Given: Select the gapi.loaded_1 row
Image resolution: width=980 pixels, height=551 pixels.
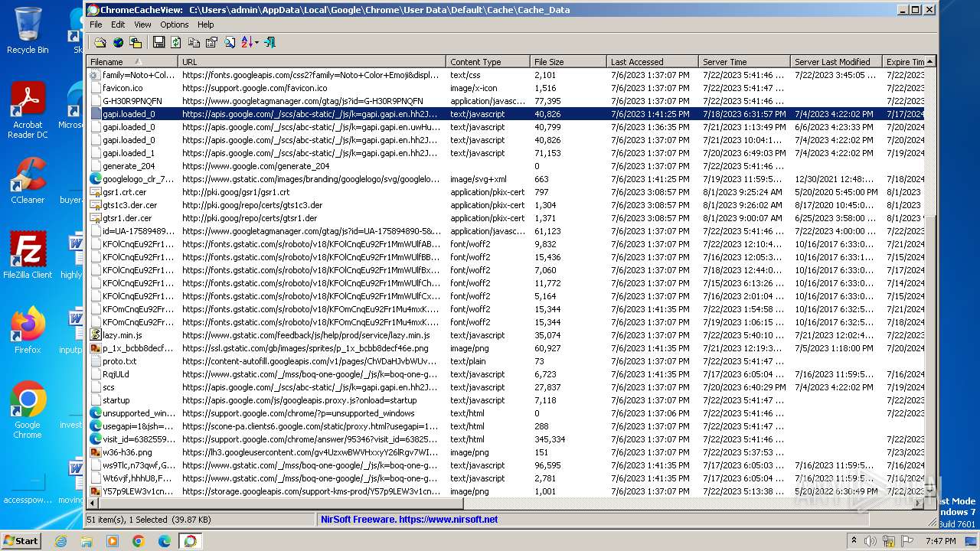Looking at the screenshot, I should tap(505, 153).
